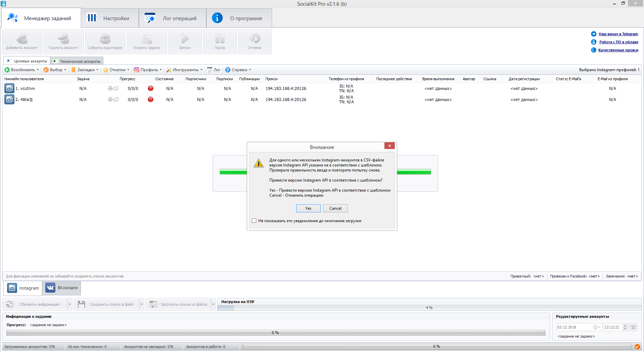The height and width of the screenshot is (352, 644).
Task: Click the Отмена cancel icon
Action: (255, 39)
